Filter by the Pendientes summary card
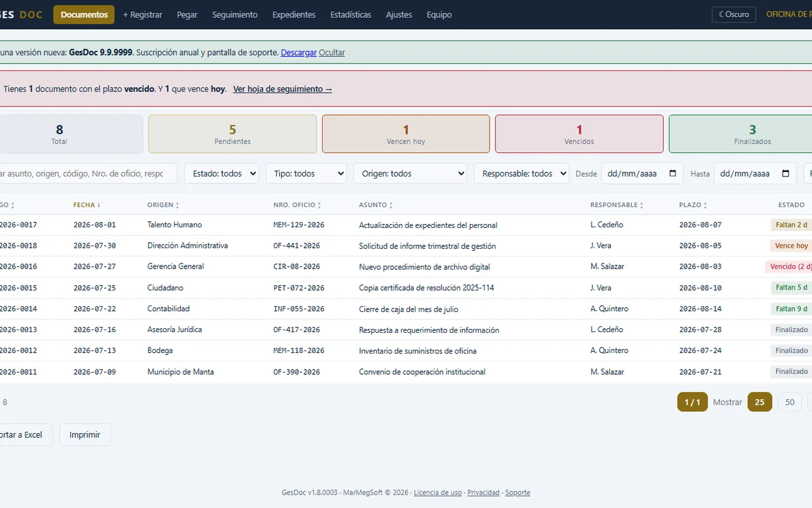 click(232, 134)
